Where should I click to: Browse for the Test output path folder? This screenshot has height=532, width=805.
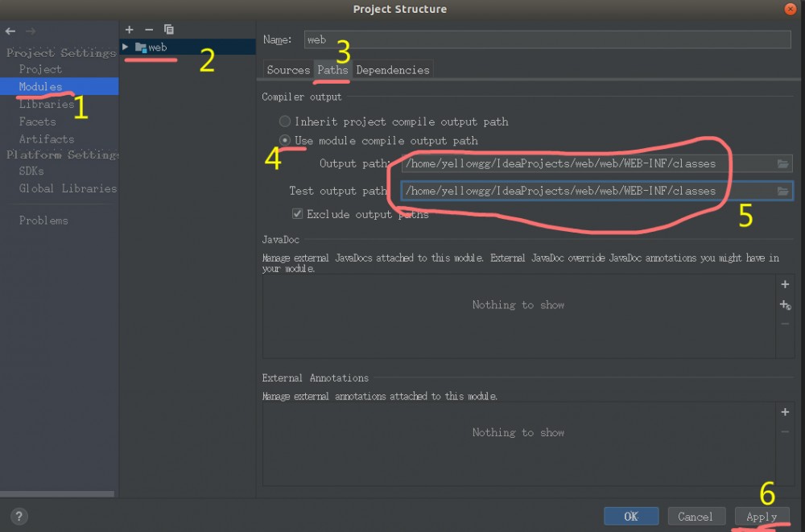(x=783, y=191)
